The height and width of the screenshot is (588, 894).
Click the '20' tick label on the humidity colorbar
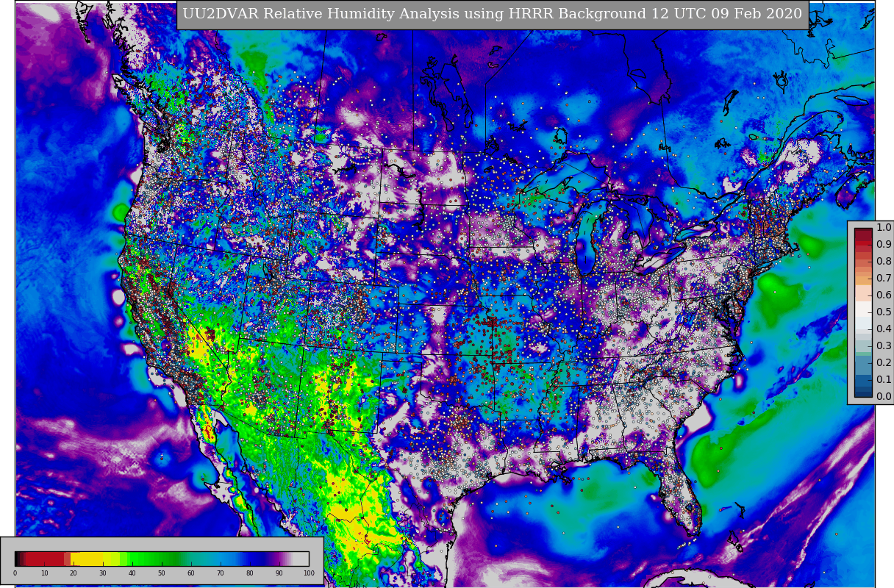click(74, 573)
